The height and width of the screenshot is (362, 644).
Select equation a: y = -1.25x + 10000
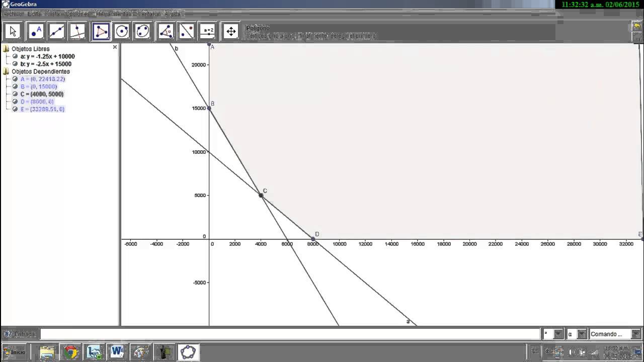(48, 56)
